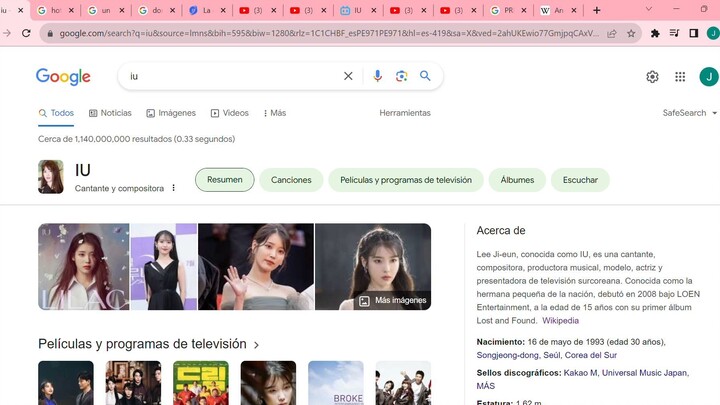Toggle the Chrome side panel icon

[694, 33]
